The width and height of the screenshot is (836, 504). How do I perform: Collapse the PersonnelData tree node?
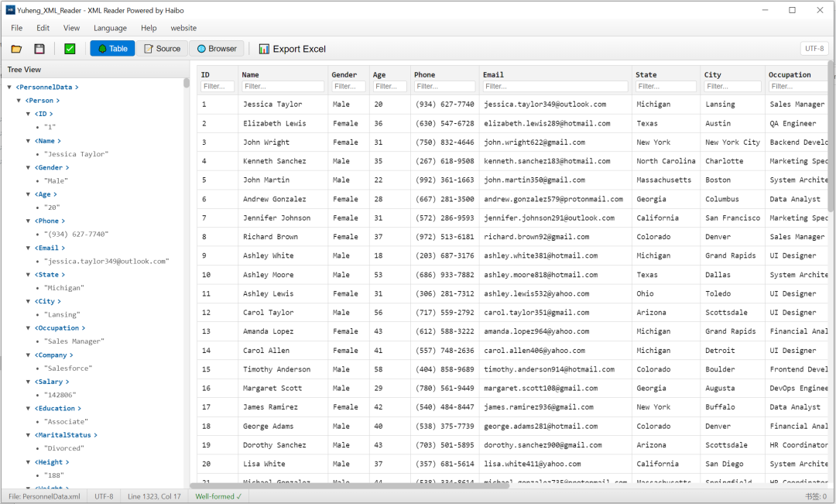[x=9, y=87]
